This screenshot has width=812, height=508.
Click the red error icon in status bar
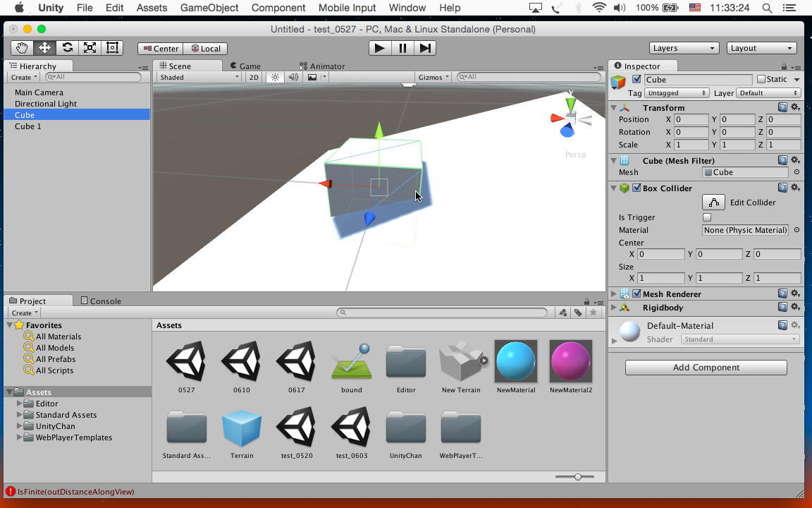pyautogui.click(x=11, y=491)
